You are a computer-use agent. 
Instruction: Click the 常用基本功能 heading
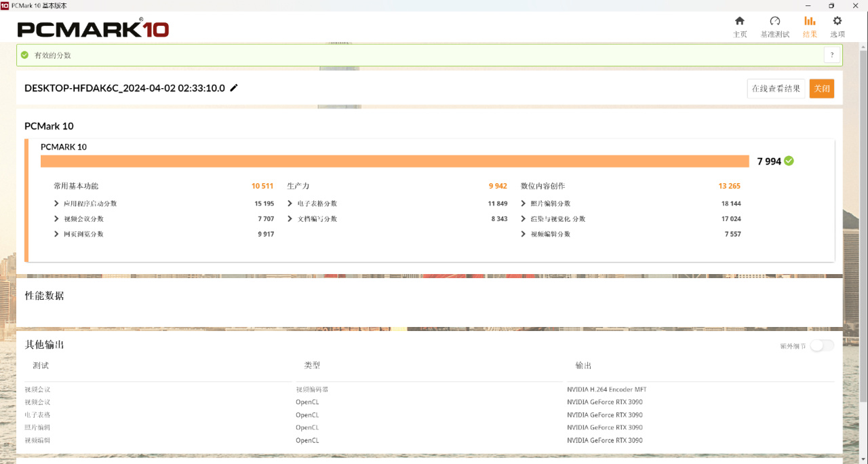point(76,186)
